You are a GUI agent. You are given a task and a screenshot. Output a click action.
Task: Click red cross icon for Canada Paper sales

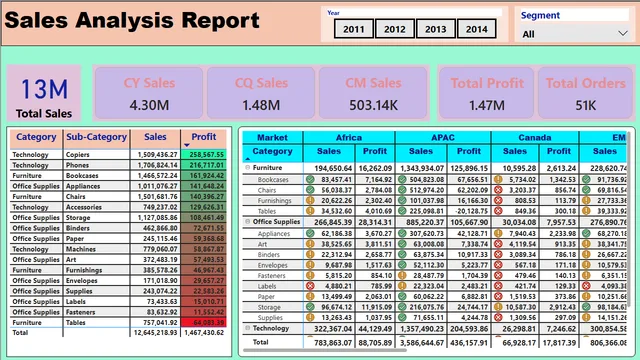pyautogui.click(x=498, y=297)
